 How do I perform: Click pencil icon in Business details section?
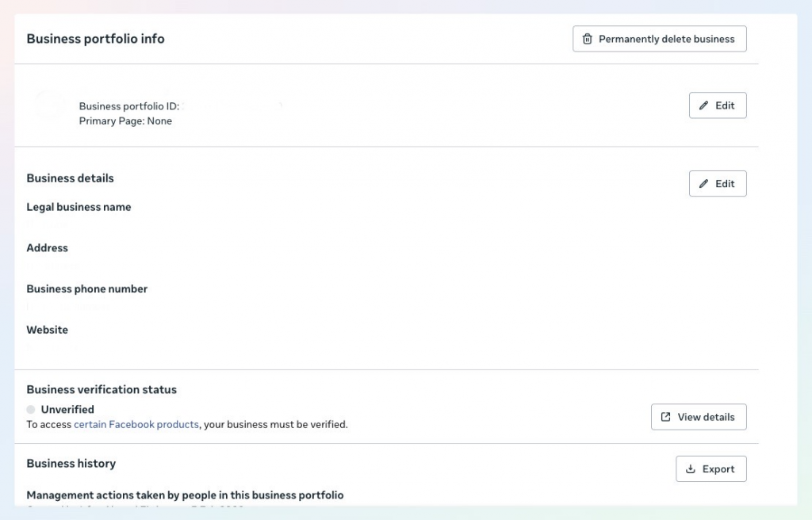[704, 184]
